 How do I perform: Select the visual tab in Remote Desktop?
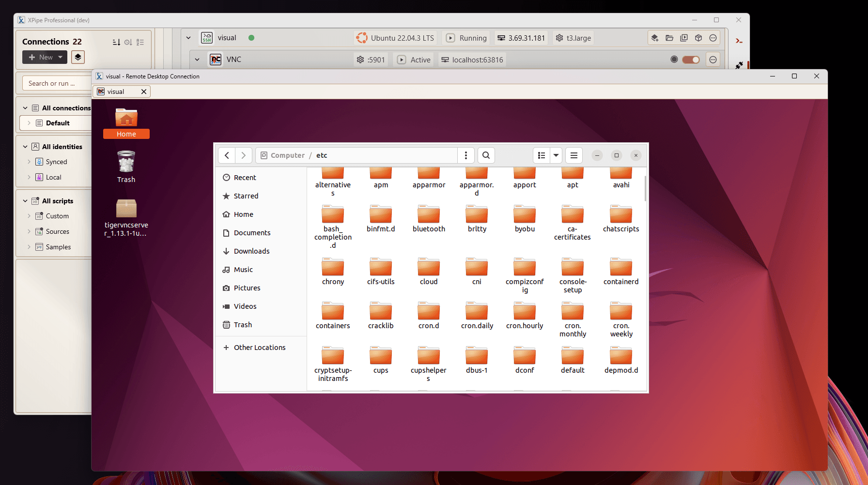point(121,91)
